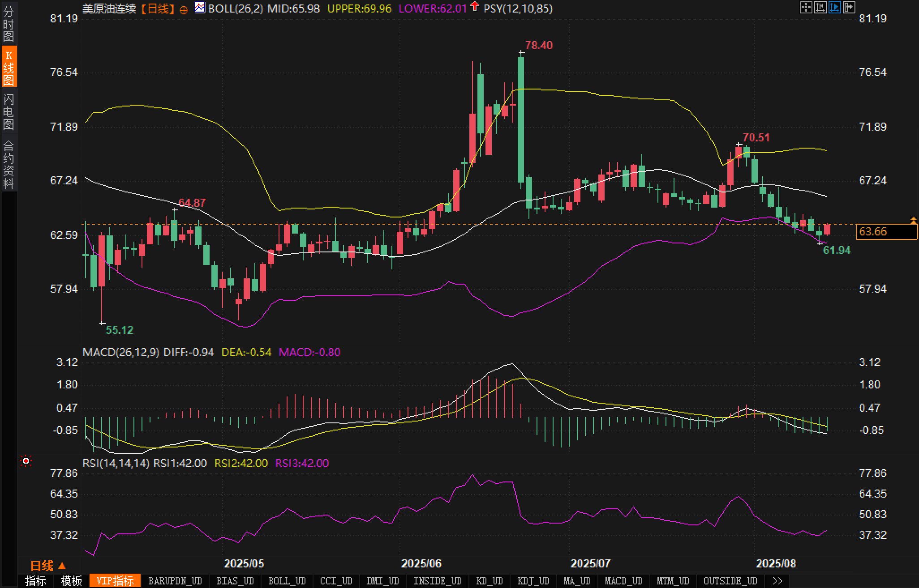Toggle the blue highlighted axis play icon
Screen dimensions: 919x588
coord(834,7)
